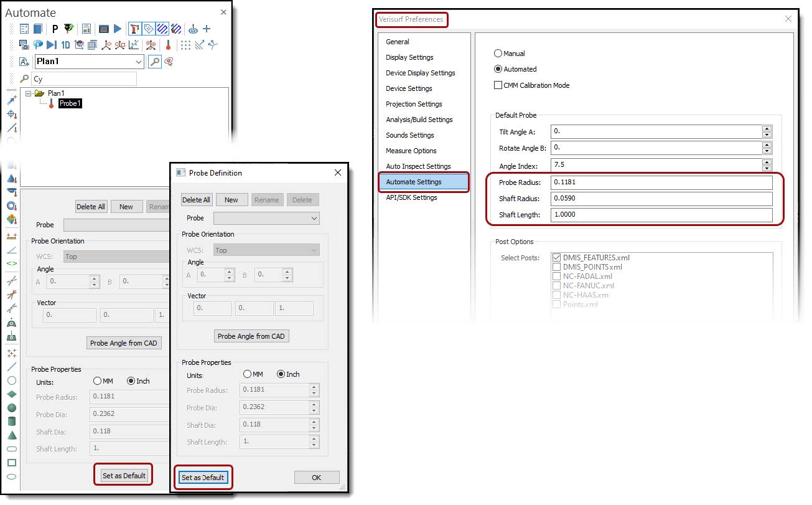Open WCS Top dropdown in Probe Definition dialog
The image size is (812, 505).
pyautogui.click(x=314, y=250)
